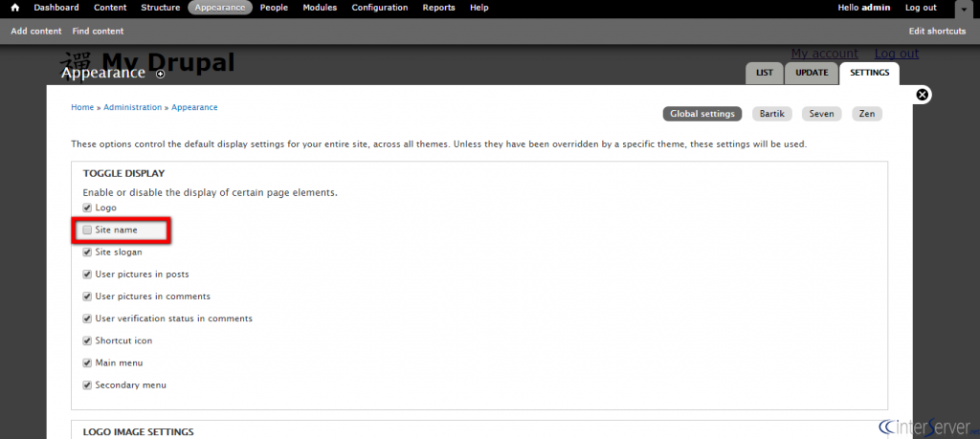
Task: Open the Modules menu
Action: point(320,8)
